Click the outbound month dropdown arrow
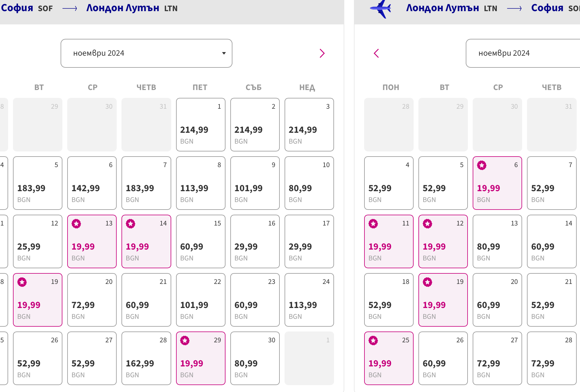This screenshot has height=392, width=580. point(224,53)
